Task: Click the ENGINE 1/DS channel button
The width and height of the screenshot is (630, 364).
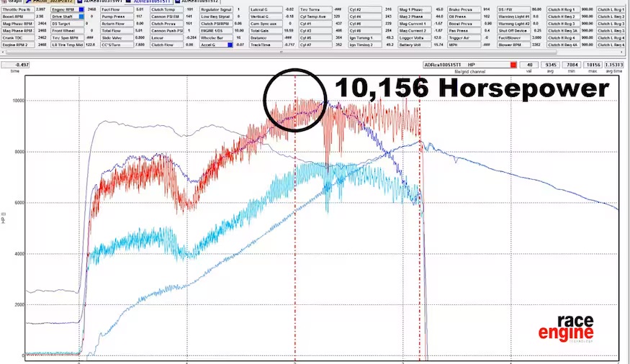Action: pos(216,30)
